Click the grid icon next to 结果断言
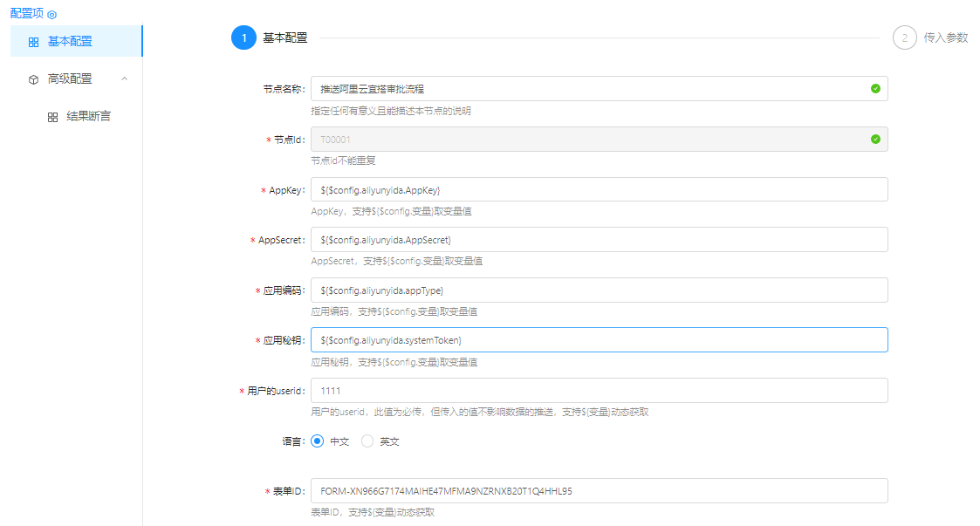Image resolution: width=980 pixels, height=526 pixels. [52, 117]
